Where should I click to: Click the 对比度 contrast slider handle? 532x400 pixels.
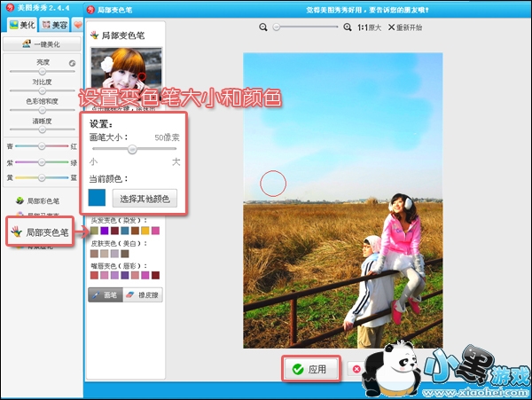tap(42, 90)
